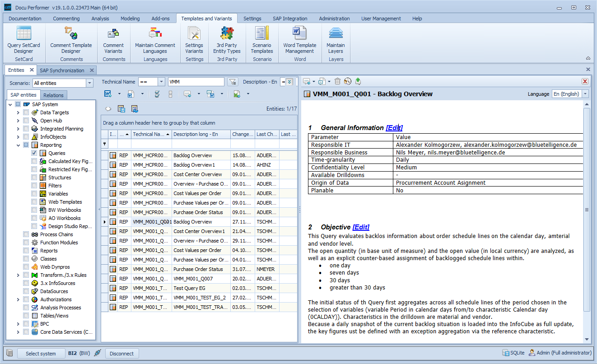Open 3rd Party Entity Types

coord(227,39)
